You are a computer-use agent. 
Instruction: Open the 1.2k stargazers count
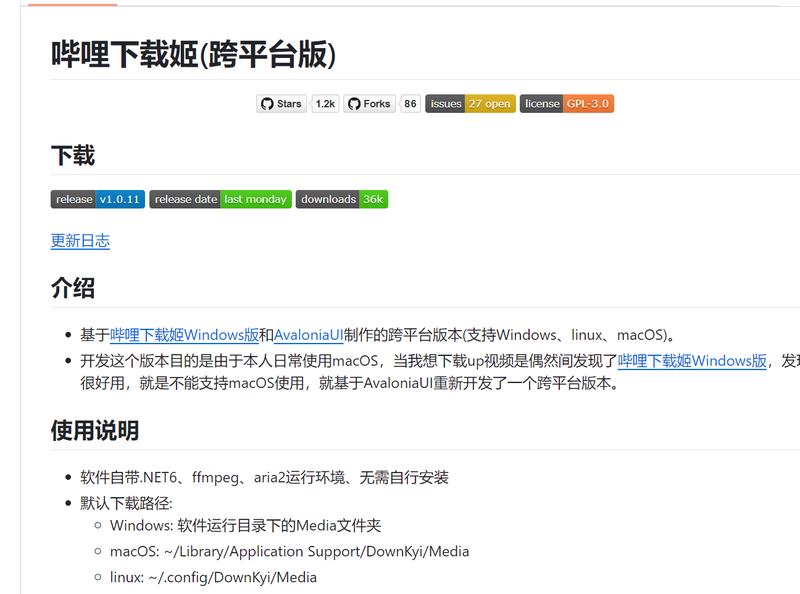point(325,104)
